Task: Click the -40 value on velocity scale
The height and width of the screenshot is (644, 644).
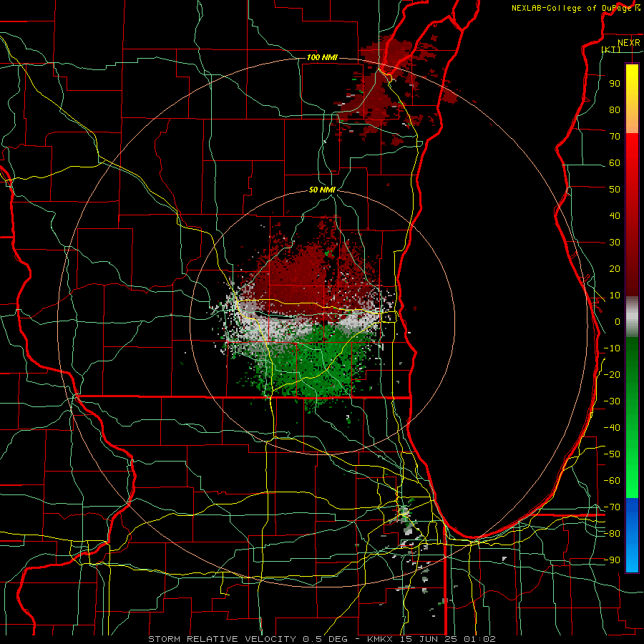Action: pos(612,428)
